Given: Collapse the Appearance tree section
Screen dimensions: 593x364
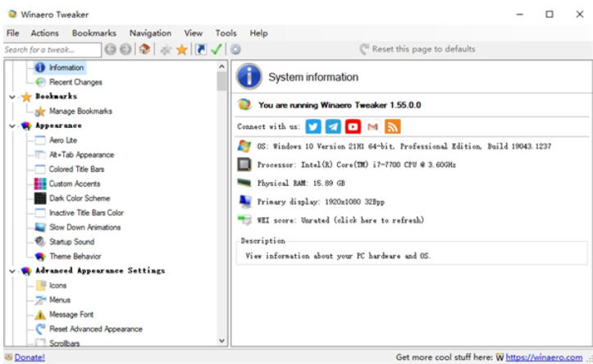Looking at the screenshot, I should (x=12, y=125).
